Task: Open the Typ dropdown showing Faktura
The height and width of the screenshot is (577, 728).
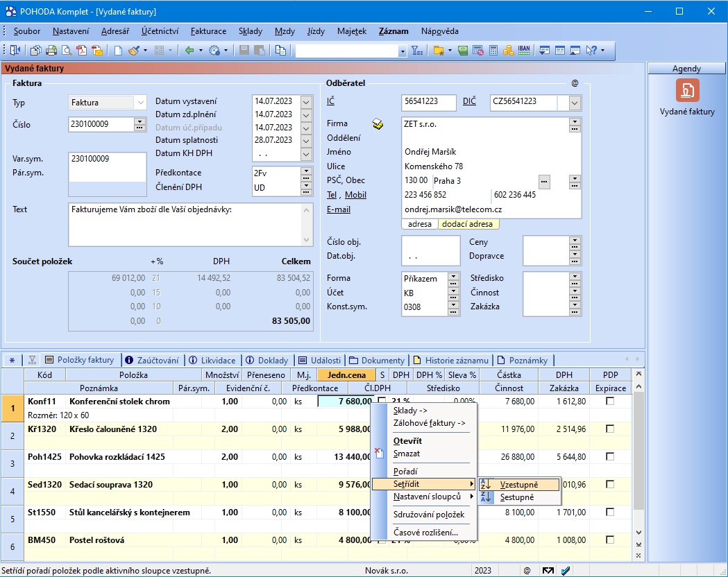Action: coord(140,103)
